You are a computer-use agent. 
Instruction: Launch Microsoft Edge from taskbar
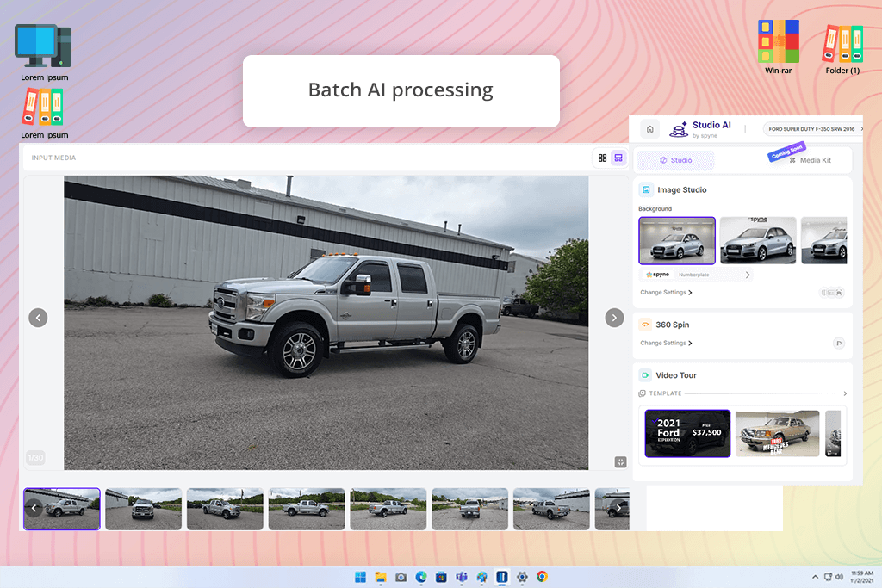(421, 577)
